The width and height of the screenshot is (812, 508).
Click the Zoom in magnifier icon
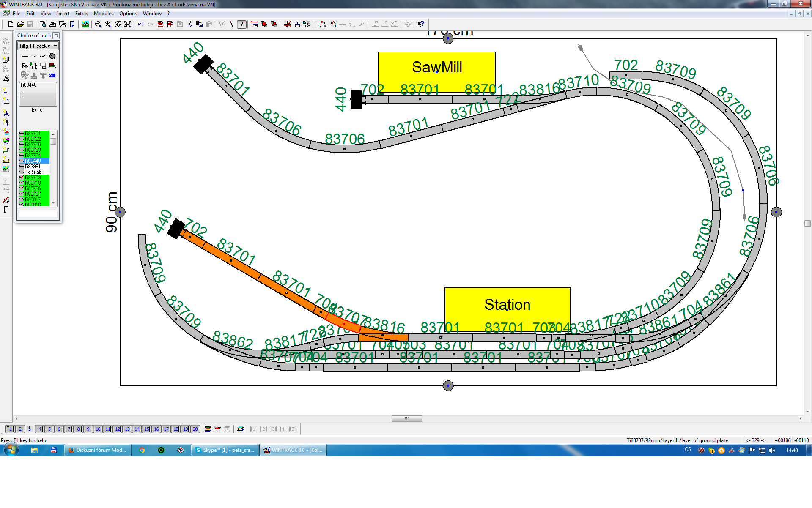108,25
